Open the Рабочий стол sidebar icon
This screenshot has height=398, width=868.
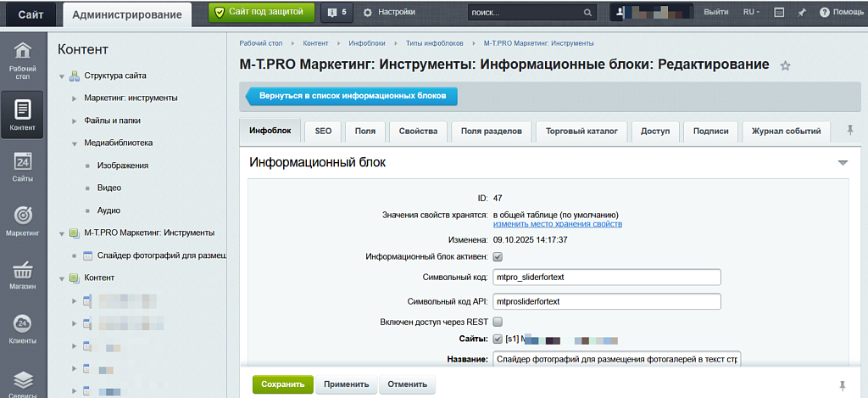[23, 59]
